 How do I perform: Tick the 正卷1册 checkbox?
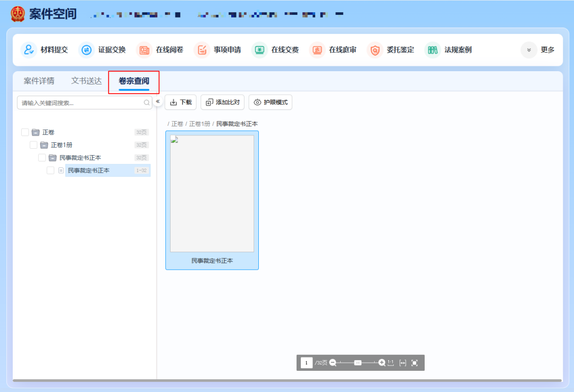33,145
